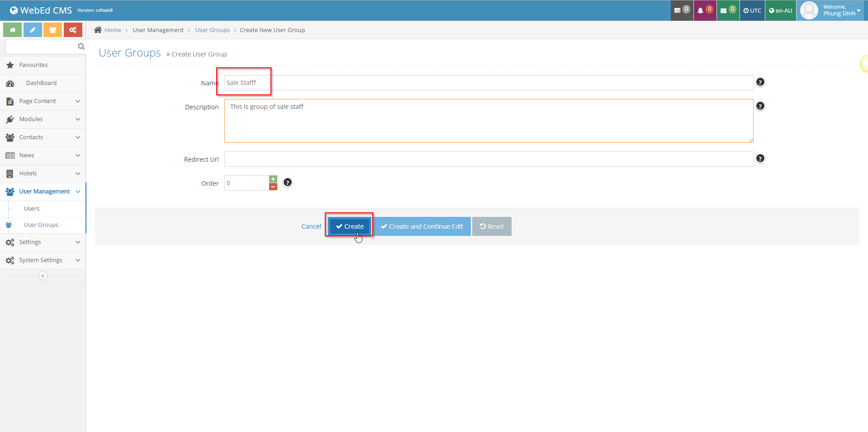The image size is (868, 432).
Task: Increase Order value with green plus
Action: [273, 179]
